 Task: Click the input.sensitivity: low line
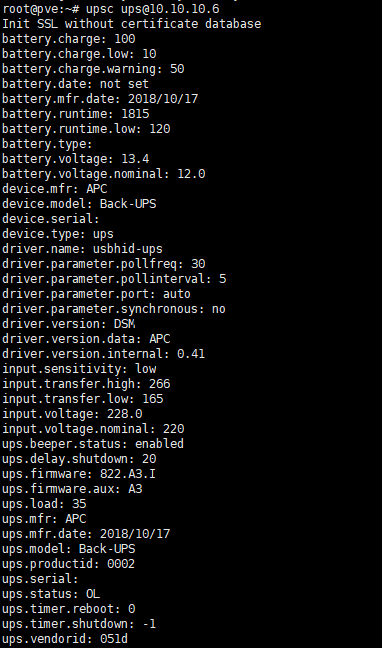tap(79, 369)
